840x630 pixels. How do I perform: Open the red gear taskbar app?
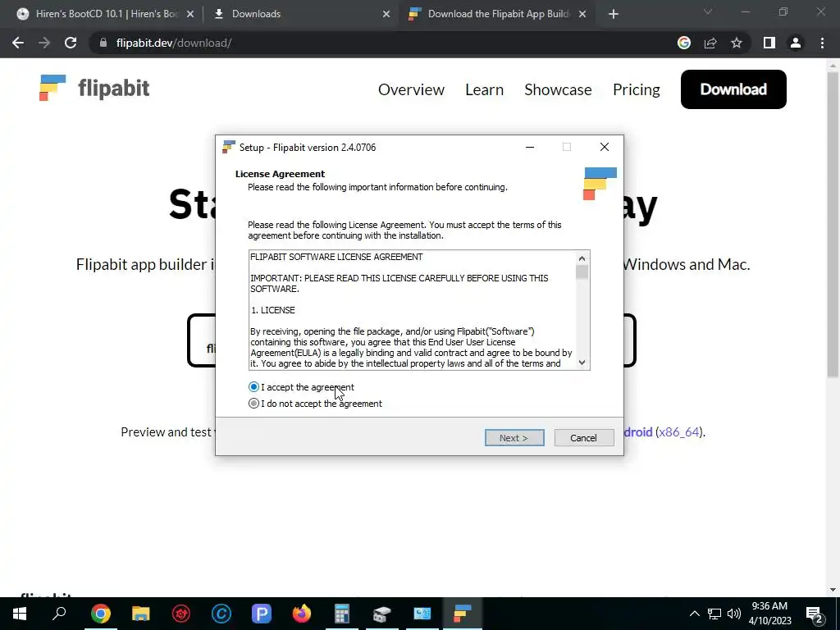[181, 614]
